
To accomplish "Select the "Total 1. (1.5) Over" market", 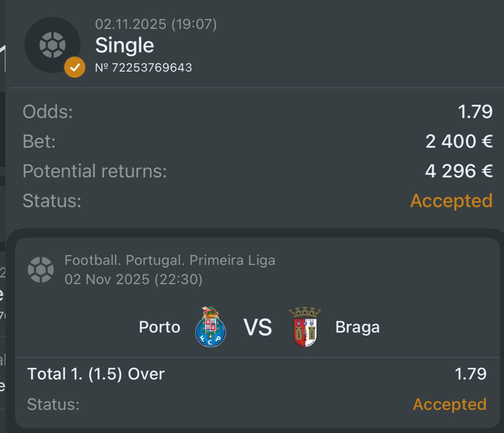I will (96, 374).
